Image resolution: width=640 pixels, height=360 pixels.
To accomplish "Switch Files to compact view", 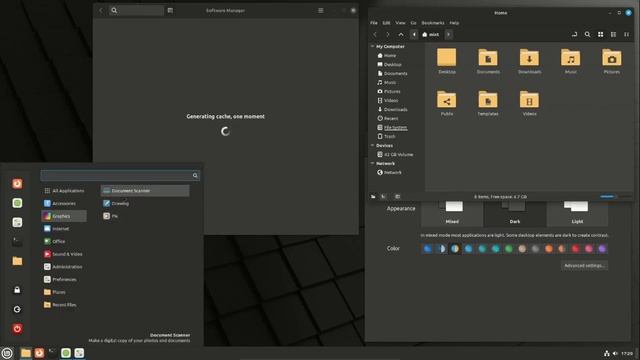I will (x=627, y=35).
